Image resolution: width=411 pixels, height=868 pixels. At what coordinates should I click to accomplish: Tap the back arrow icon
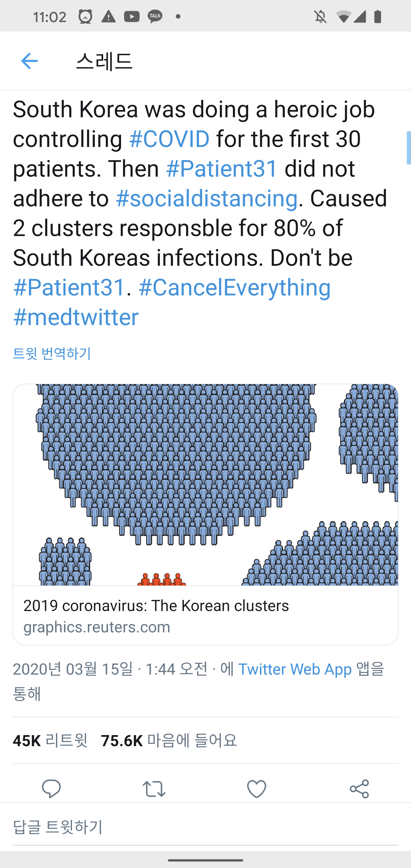coord(29,61)
